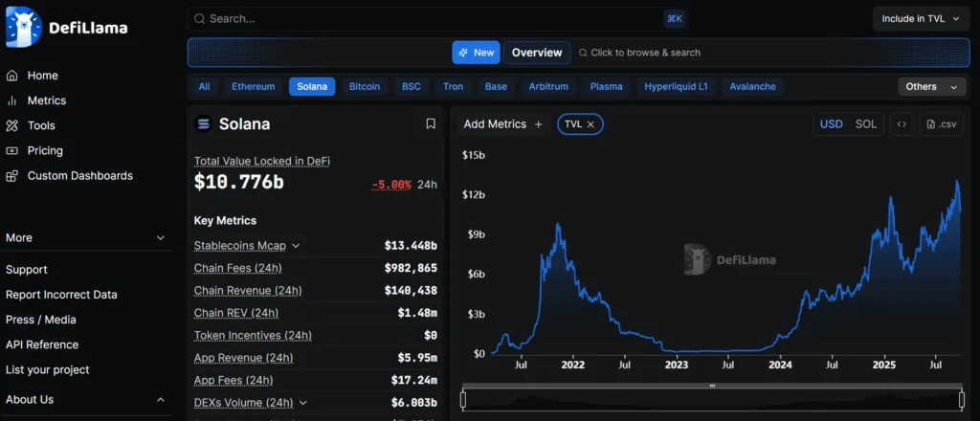Click the sparkle New button
980x421 pixels.
(477, 53)
